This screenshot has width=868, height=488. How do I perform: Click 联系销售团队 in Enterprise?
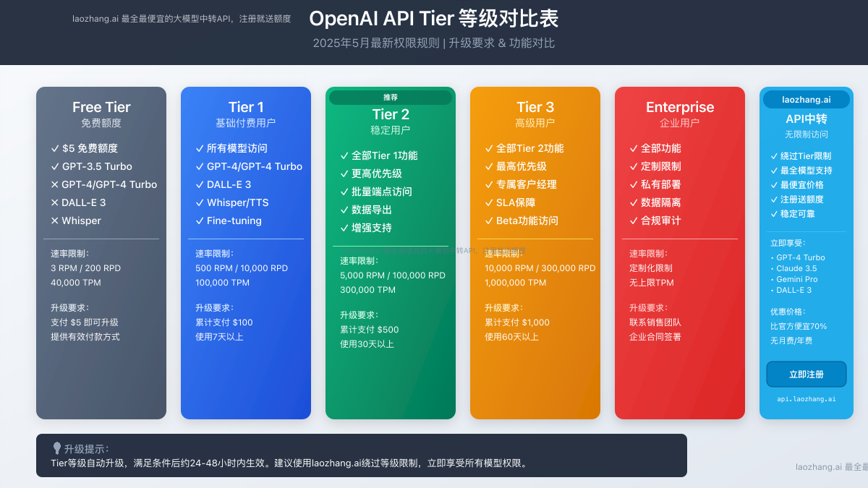pyautogui.click(x=655, y=322)
